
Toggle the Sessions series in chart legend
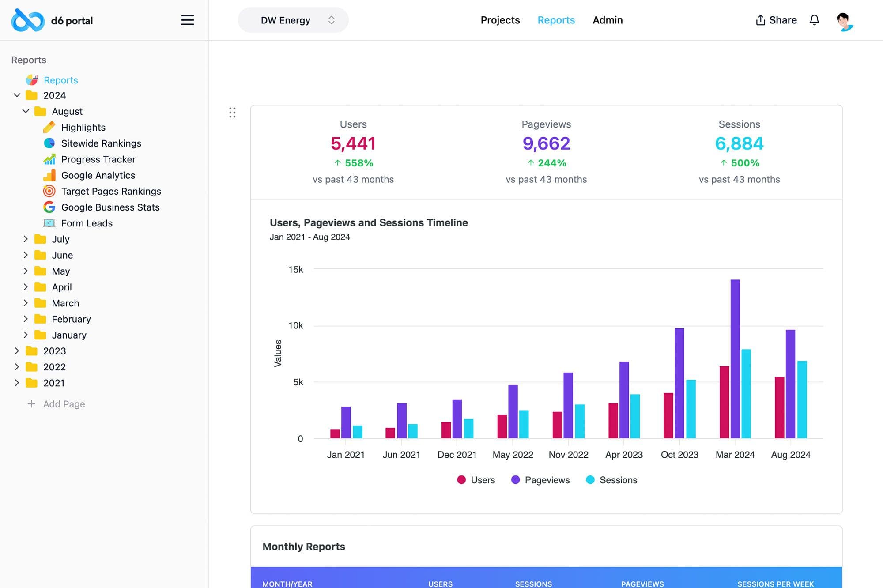point(611,480)
